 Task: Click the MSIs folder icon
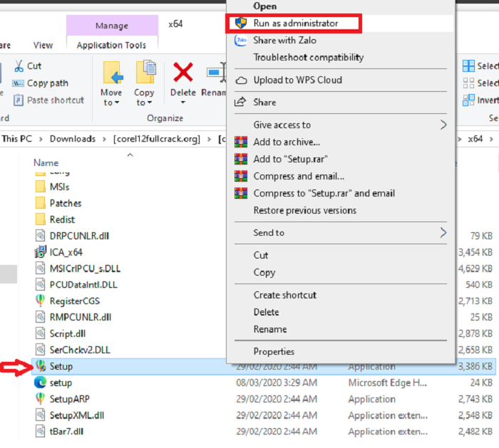tap(41, 187)
